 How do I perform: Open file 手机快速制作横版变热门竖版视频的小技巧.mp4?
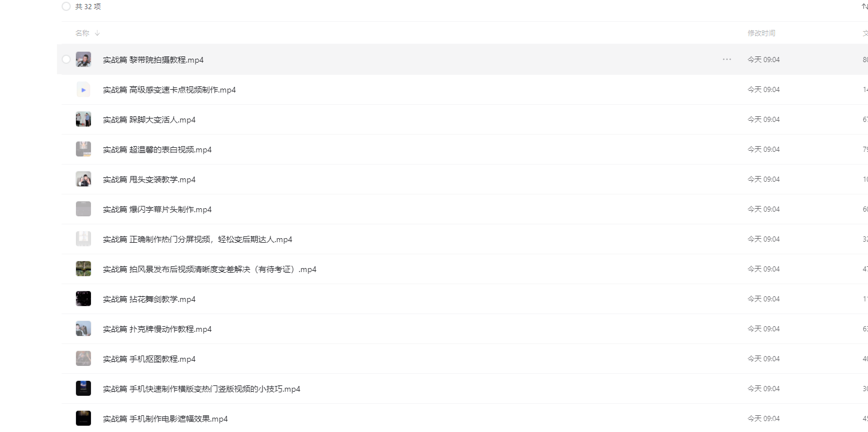pyautogui.click(x=201, y=389)
